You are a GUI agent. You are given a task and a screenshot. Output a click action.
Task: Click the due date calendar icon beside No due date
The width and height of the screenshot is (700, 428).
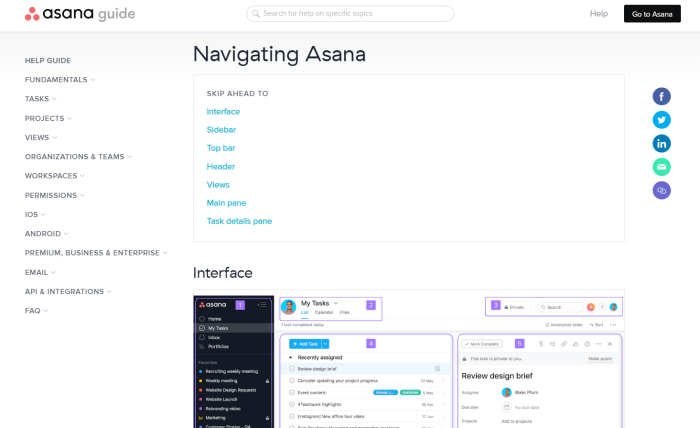click(x=506, y=407)
